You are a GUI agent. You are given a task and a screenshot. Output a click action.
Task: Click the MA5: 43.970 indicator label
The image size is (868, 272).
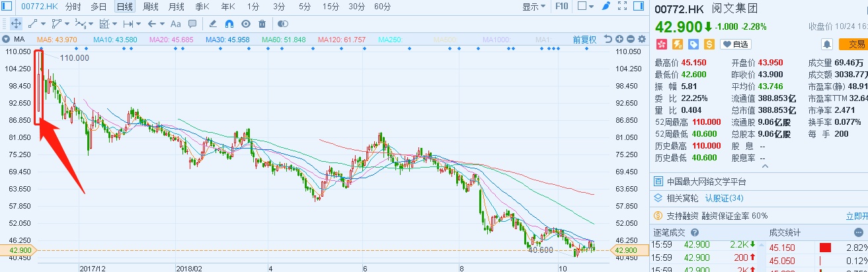[x=57, y=40]
